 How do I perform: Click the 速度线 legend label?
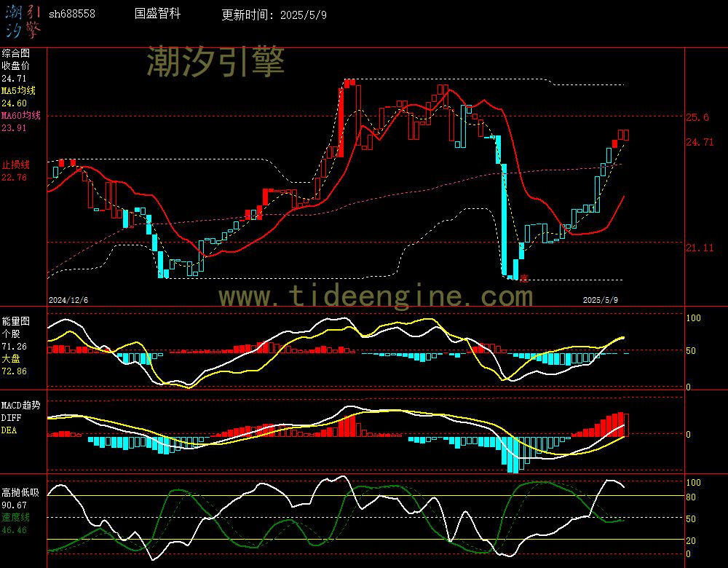click(15, 517)
